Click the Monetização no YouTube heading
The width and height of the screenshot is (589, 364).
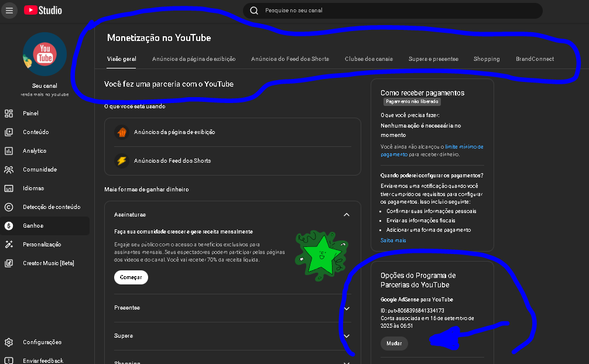click(159, 38)
